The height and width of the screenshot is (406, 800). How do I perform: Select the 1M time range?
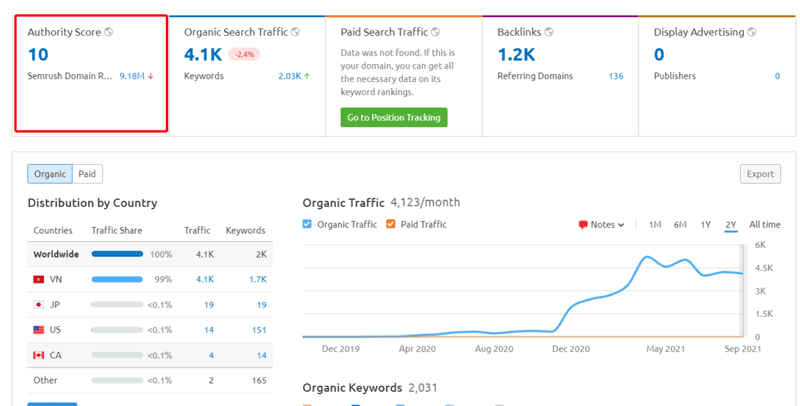click(x=654, y=225)
